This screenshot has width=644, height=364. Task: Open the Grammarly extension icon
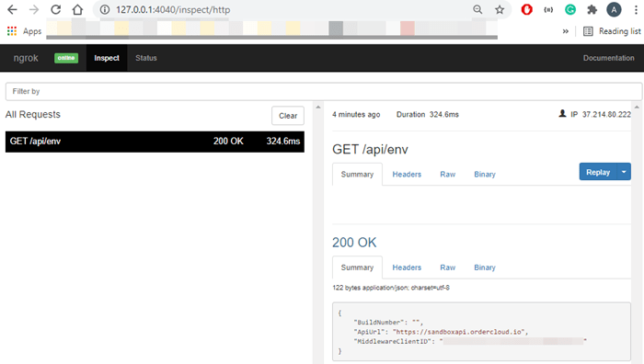570,9
